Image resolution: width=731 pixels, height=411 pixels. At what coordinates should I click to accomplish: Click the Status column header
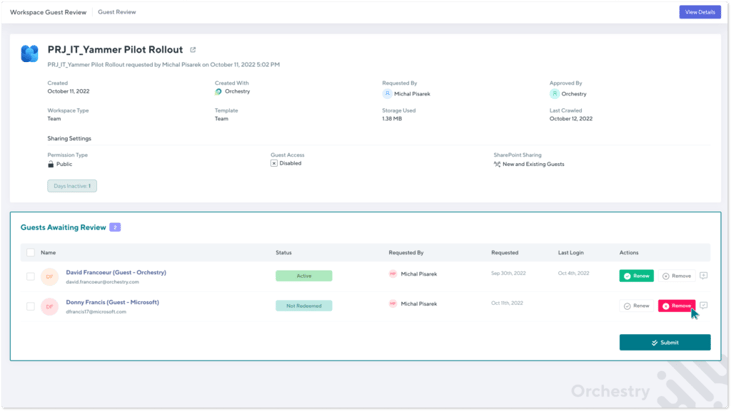283,253
